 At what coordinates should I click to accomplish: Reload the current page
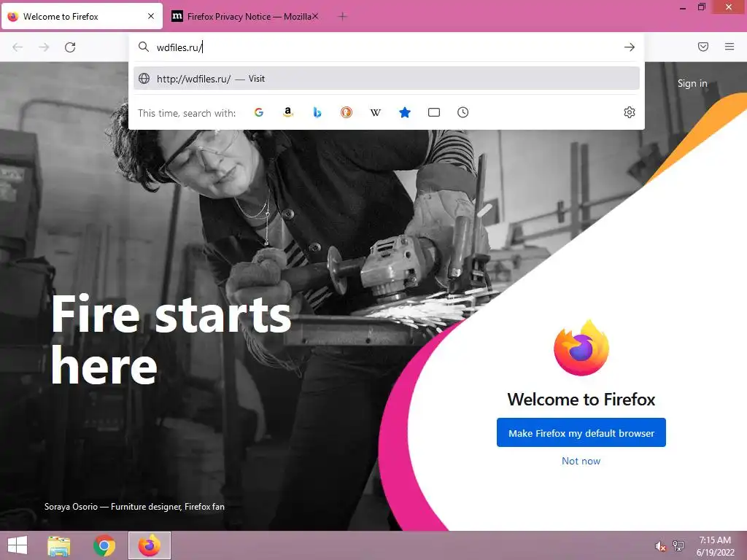[x=70, y=47]
